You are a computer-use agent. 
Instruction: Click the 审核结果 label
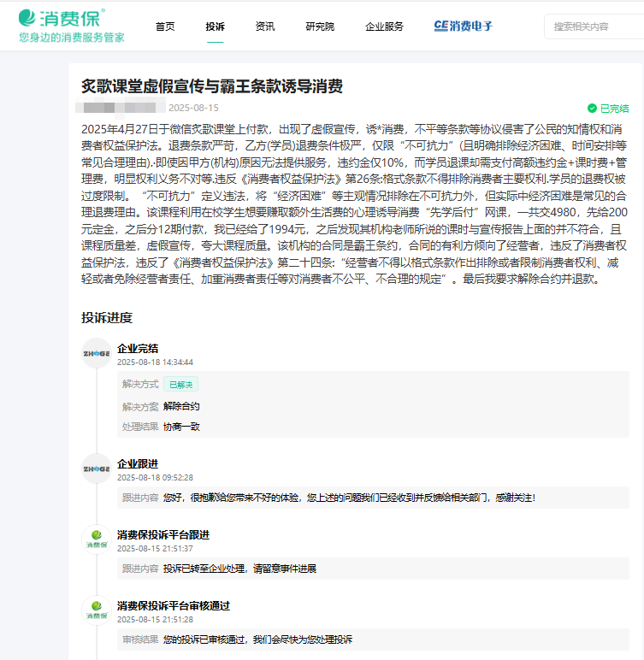pos(140,639)
